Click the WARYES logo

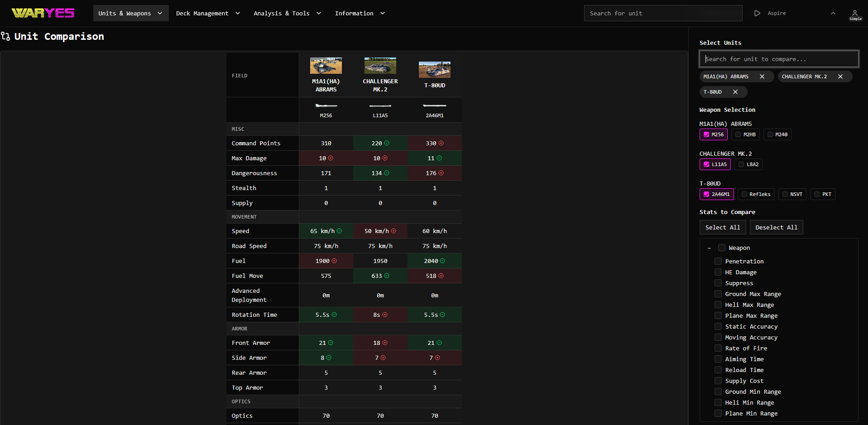point(43,13)
